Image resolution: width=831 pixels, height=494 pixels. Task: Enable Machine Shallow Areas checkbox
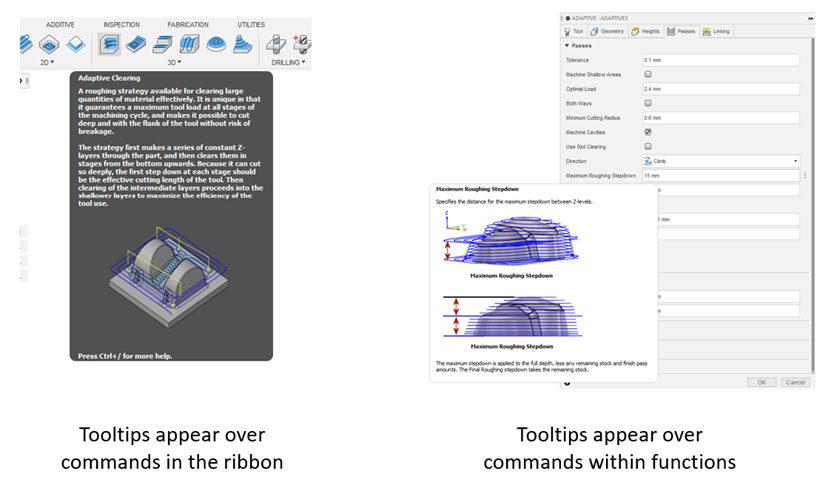point(648,75)
